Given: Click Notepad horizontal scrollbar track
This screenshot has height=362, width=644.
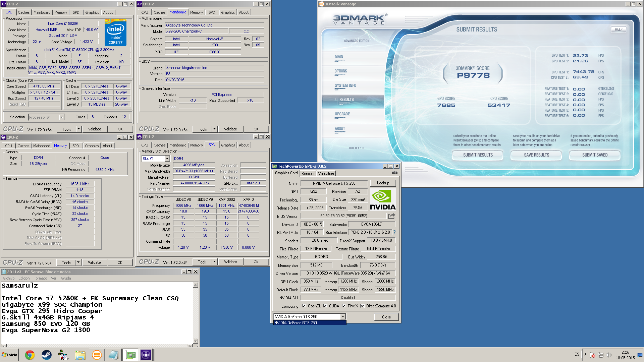Looking at the screenshot, I should pyautogui.click(x=97, y=346).
